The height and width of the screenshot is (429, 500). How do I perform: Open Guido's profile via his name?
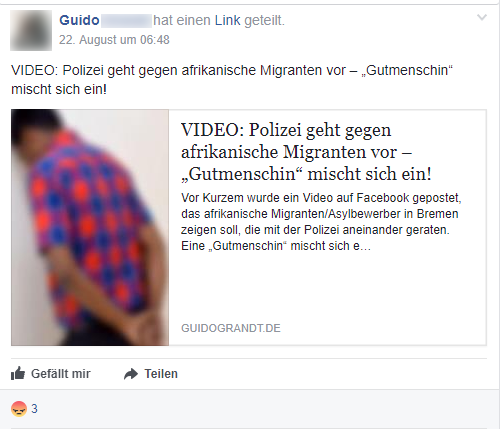point(79,20)
